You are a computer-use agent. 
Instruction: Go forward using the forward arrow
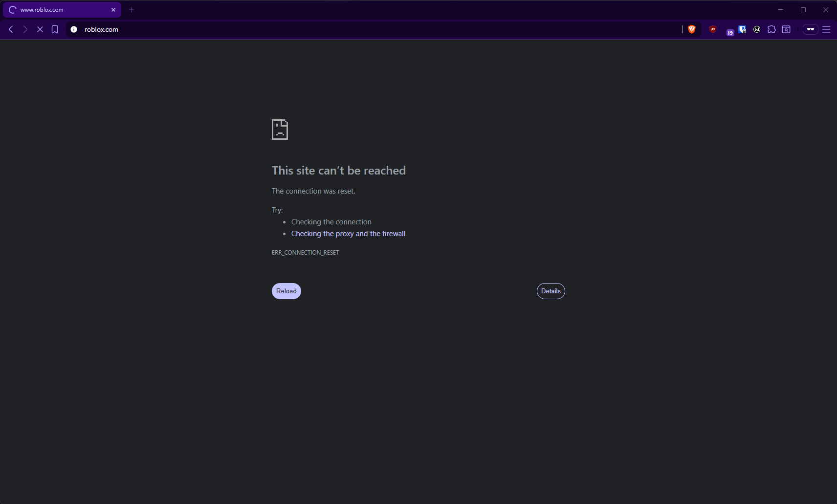pyautogui.click(x=25, y=29)
